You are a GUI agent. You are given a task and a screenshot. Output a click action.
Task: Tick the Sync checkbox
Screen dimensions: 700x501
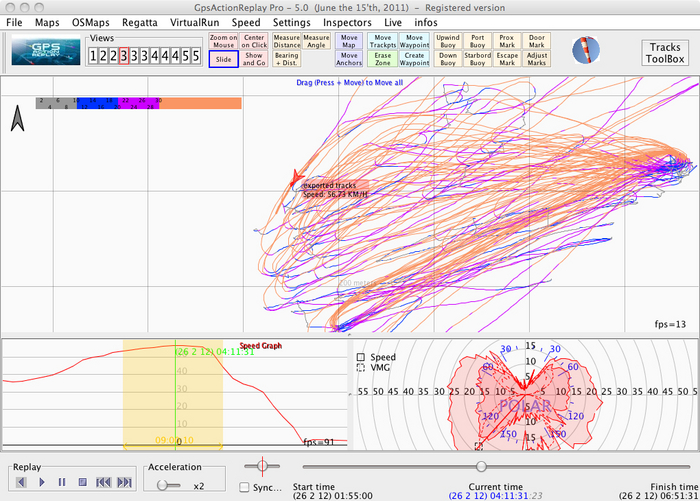coord(244,487)
